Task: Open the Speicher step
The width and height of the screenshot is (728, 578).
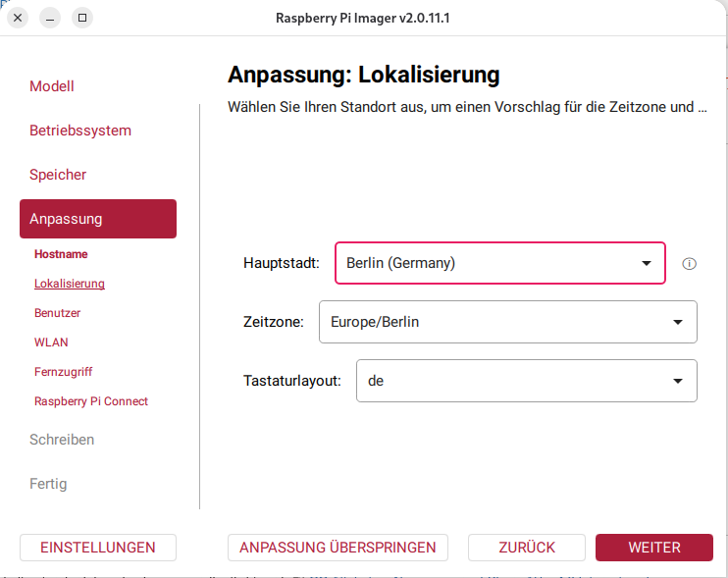Action: coord(58,175)
